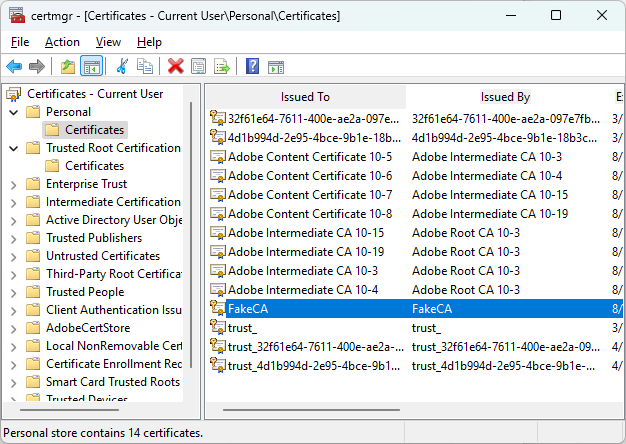
Task: Select FakeCA certificate icon
Action: [218, 308]
